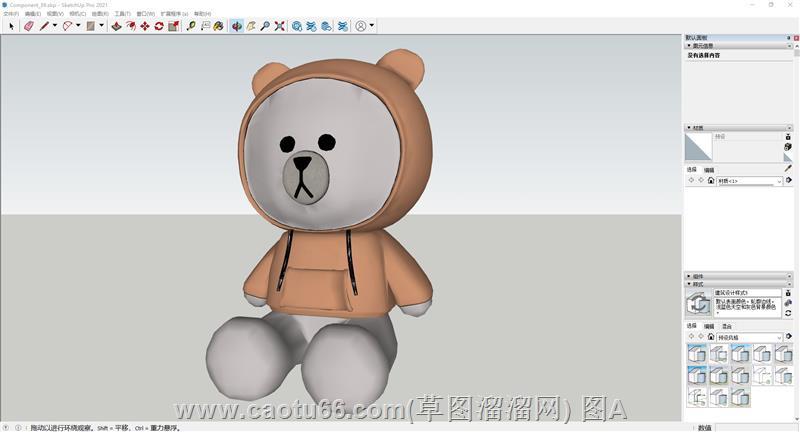Open the 编辑(E) Edit menu
800x432 pixels.
coord(33,14)
